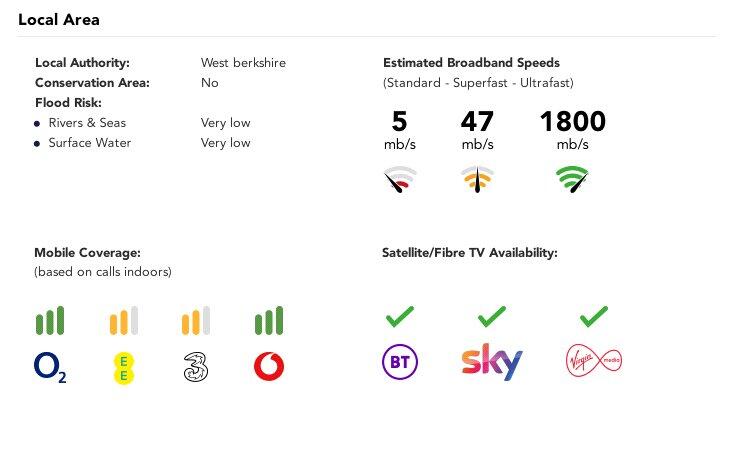Click the green ultrafast speed gauge

coord(572,180)
